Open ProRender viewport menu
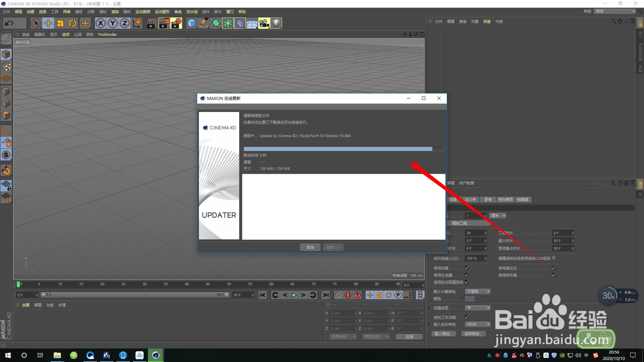The height and width of the screenshot is (362, 644). [x=107, y=35]
